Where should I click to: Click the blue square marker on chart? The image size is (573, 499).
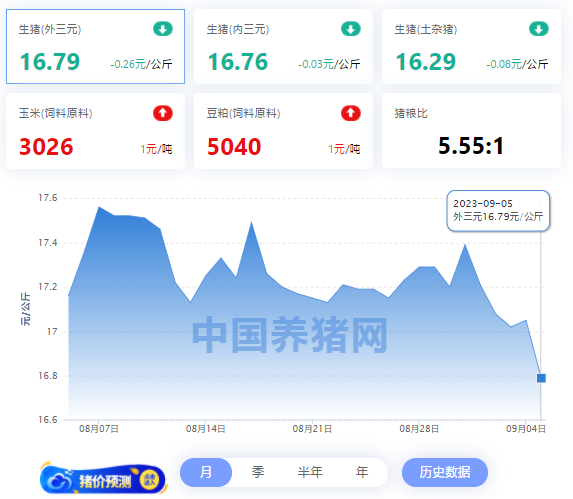pyautogui.click(x=541, y=378)
